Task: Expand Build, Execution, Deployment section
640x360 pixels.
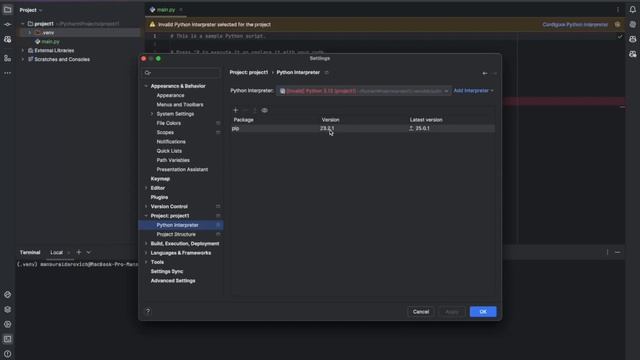Action: (x=146, y=244)
